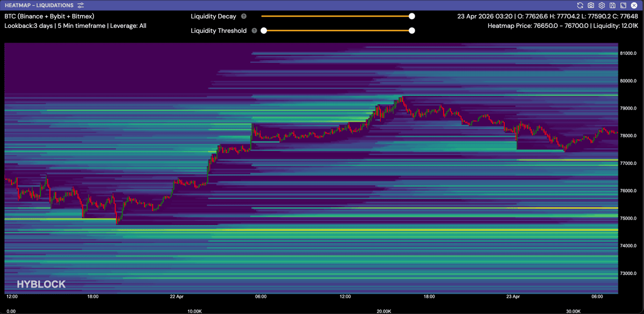This screenshot has height=314, width=644.
Task: Refresh the liquidations heatmap
Action: 580,5
